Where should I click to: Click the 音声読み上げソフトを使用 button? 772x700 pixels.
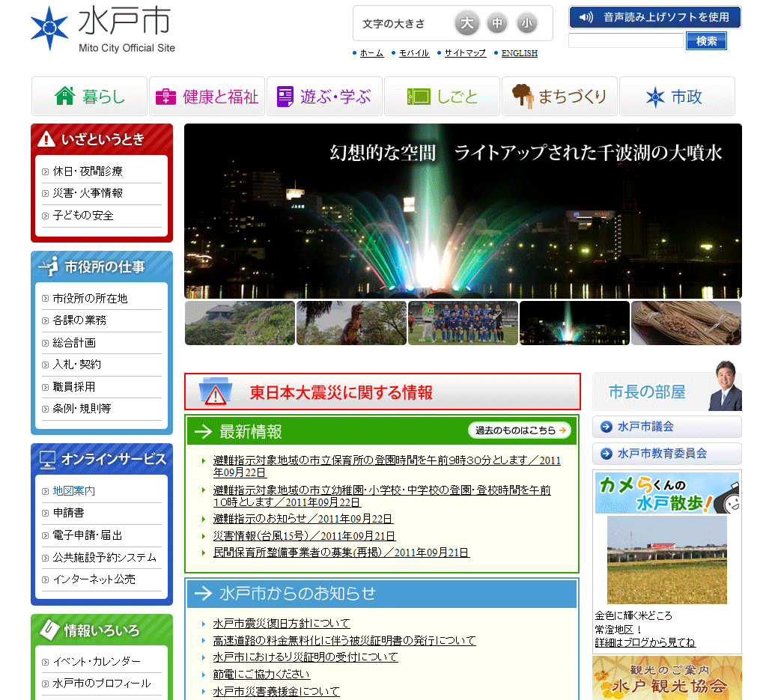[654, 17]
